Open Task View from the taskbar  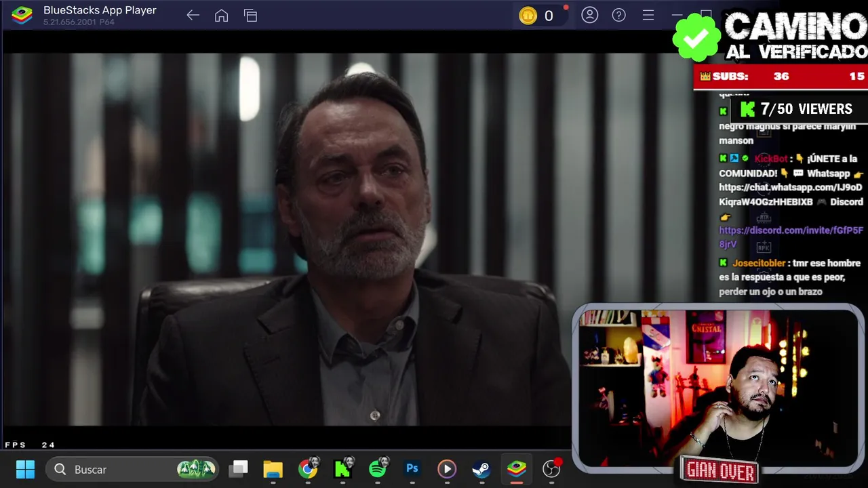[238, 468]
